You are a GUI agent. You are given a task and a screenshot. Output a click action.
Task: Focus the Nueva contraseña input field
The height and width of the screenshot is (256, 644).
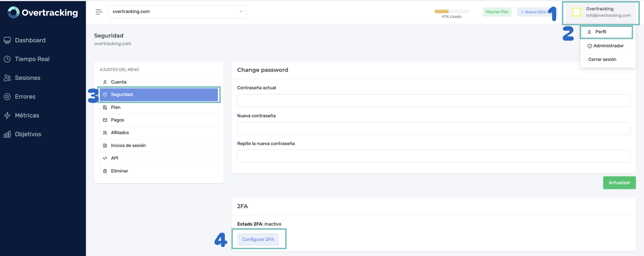(x=433, y=128)
